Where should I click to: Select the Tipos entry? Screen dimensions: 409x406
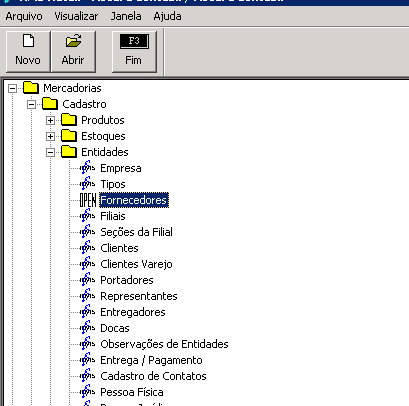(x=113, y=184)
